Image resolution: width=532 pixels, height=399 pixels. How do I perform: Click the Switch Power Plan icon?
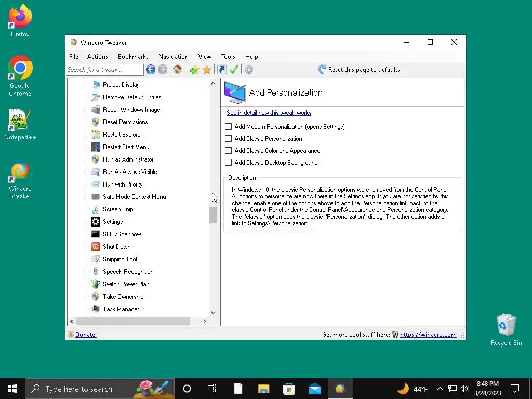(96, 284)
